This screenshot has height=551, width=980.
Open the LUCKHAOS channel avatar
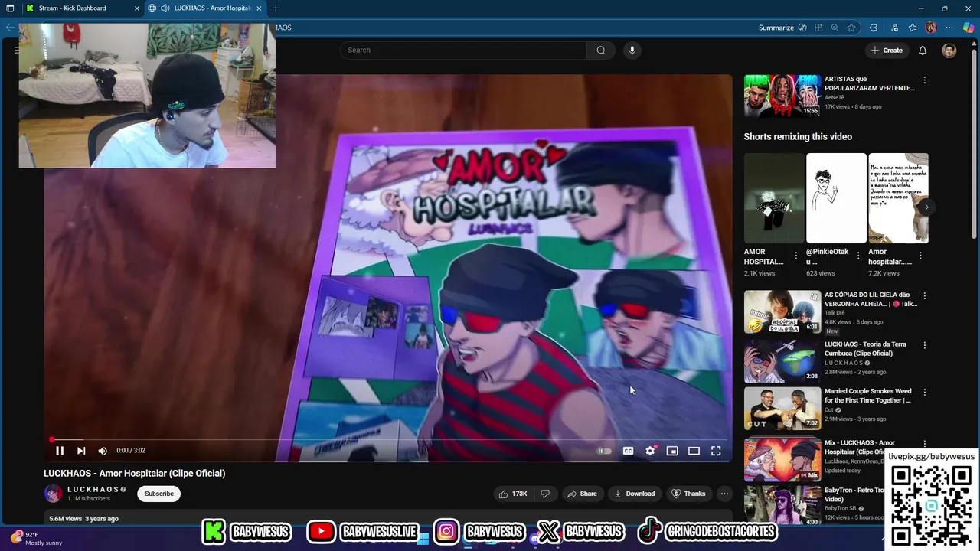(x=53, y=494)
